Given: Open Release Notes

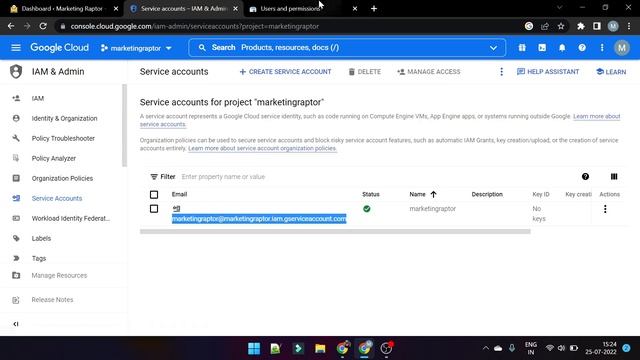Looking at the screenshot, I should coord(52,300).
